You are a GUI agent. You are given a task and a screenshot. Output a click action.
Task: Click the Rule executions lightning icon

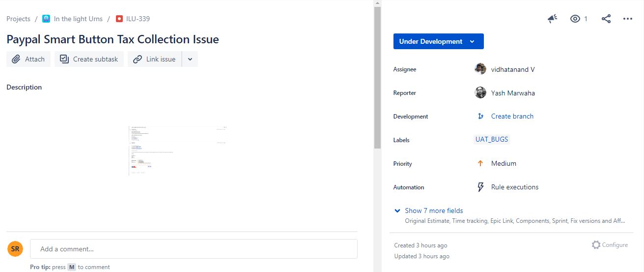480,187
